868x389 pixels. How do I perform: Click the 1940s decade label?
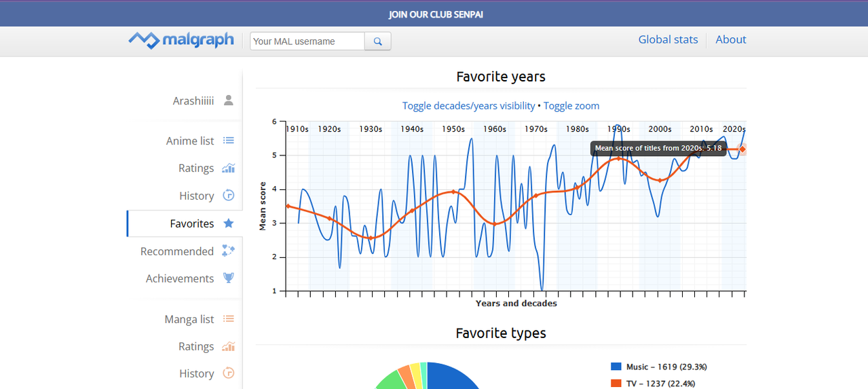(x=412, y=129)
